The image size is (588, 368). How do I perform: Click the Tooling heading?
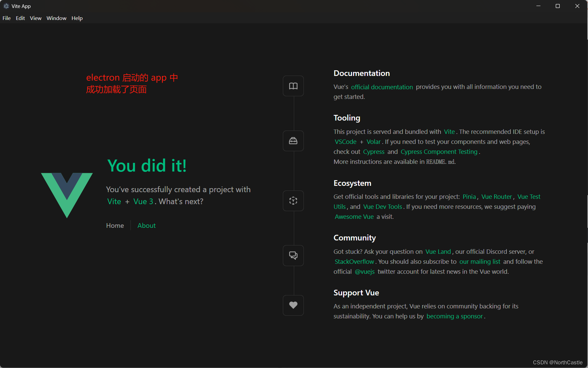pyautogui.click(x=347, y=118)
